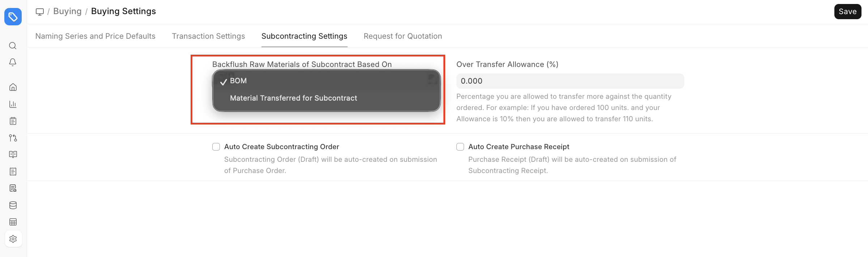This screenshot has height=257, width=868.
Task: Enable Auto Create Purchase Receipt checkbox
Action: click(x=460, y=147)
